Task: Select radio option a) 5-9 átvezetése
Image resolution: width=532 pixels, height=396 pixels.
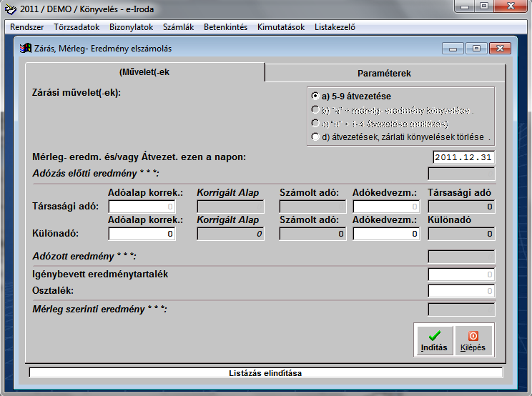Action: pyautogui.click(x=315, y=96)
